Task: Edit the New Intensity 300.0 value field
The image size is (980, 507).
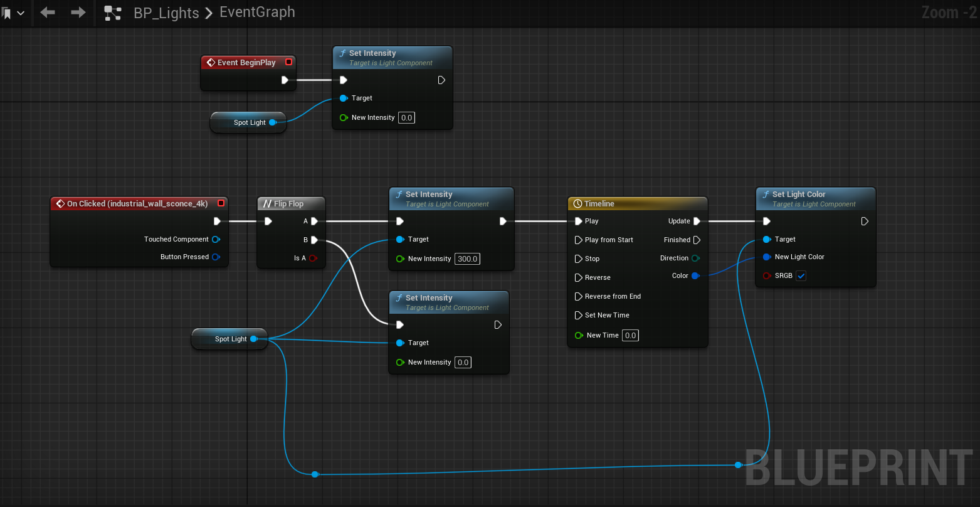Action: pos(467,259)
